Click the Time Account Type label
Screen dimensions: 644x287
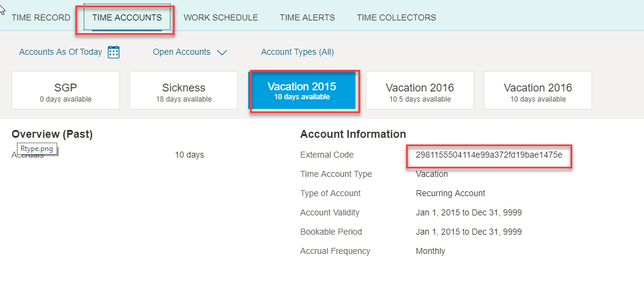click(336, 174)
